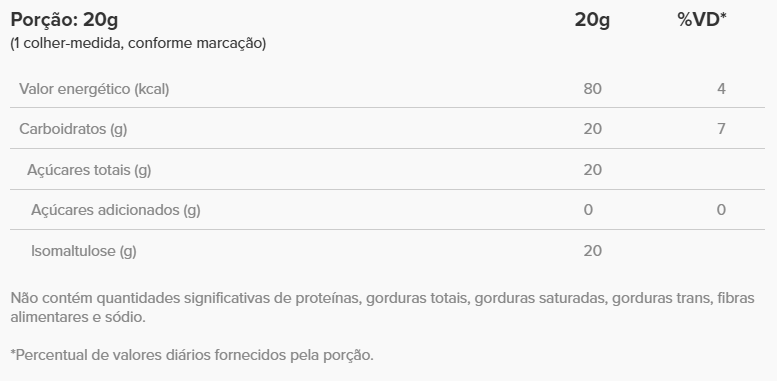777x381 pixels.
Task: Click the Açúcares adicionados 0 percent value
Action: pyautogui.click(x=721, y=210)
